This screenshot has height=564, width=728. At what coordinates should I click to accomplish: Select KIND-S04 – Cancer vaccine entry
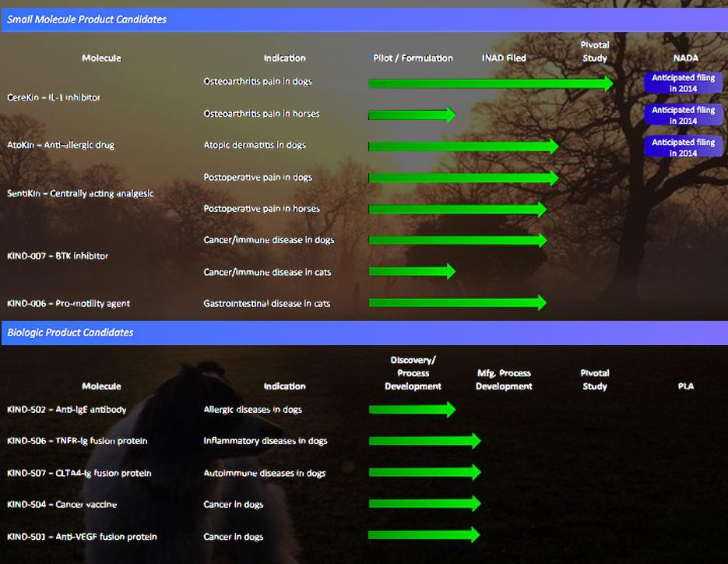(62, 504)
